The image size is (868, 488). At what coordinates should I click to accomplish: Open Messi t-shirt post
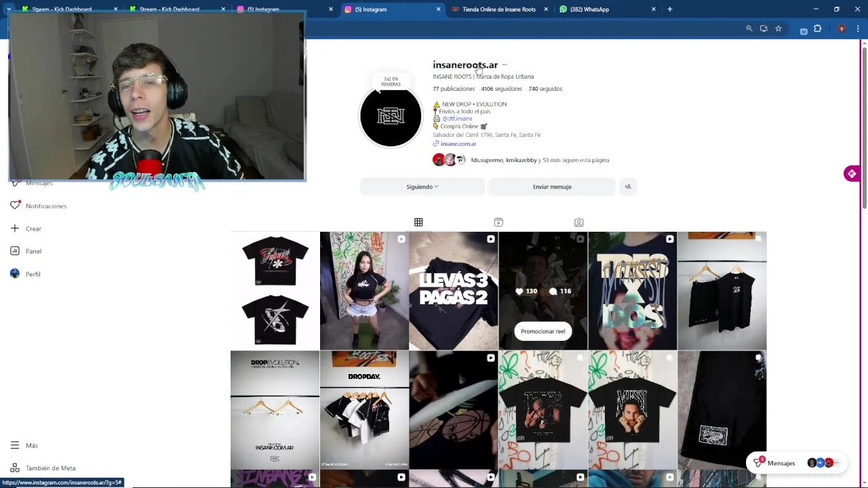click(633, 410)
